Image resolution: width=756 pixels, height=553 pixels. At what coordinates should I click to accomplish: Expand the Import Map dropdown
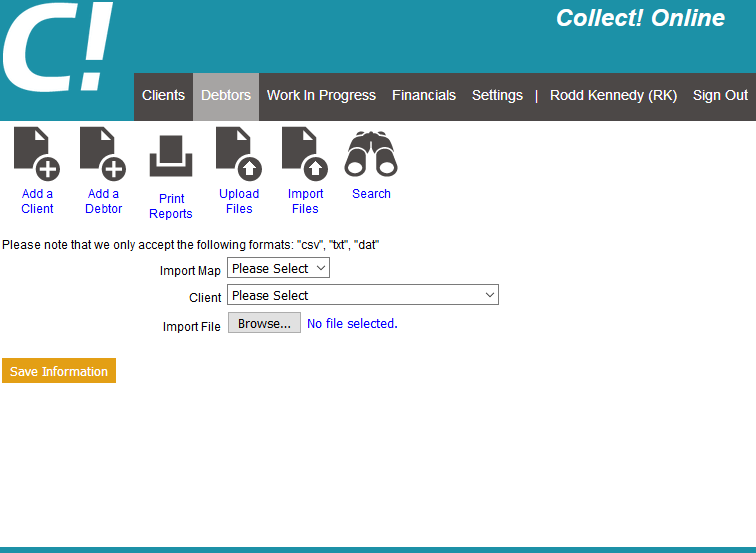tap(278, 268)
